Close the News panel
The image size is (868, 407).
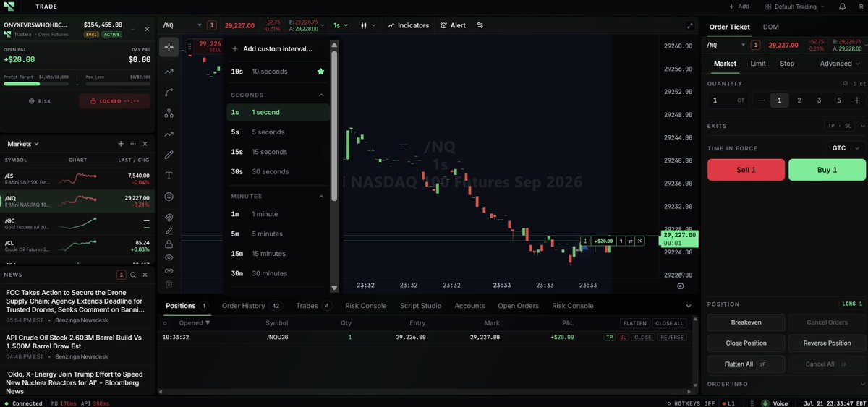(145, 275)
